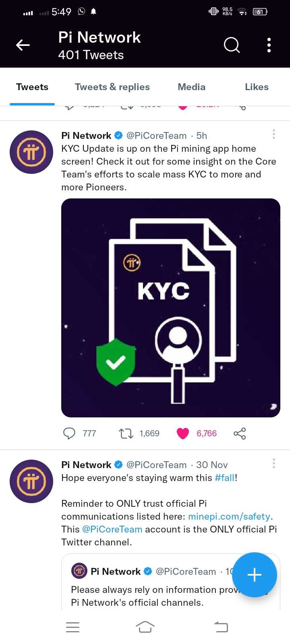Open the header three-dot overflow menu

[x=269, y=45]
